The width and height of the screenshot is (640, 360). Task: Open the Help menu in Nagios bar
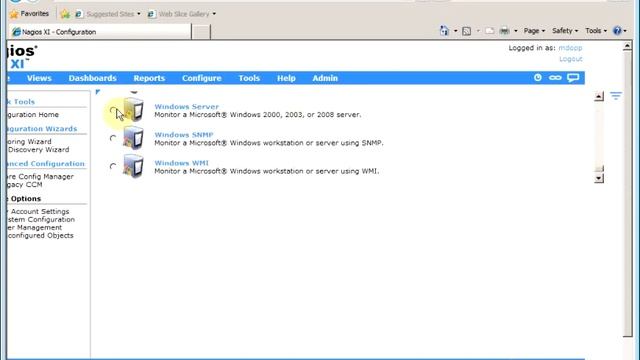pyautogui.click(x=286, y=78)
